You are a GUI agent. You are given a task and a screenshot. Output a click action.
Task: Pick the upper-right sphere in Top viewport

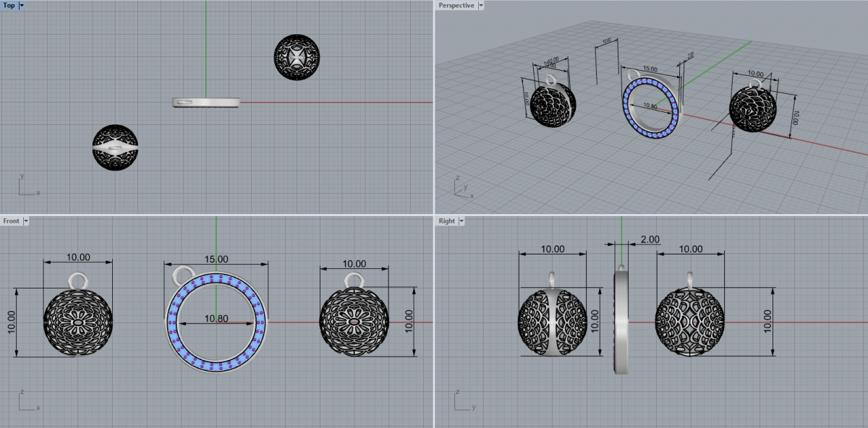tap(297, 56)
